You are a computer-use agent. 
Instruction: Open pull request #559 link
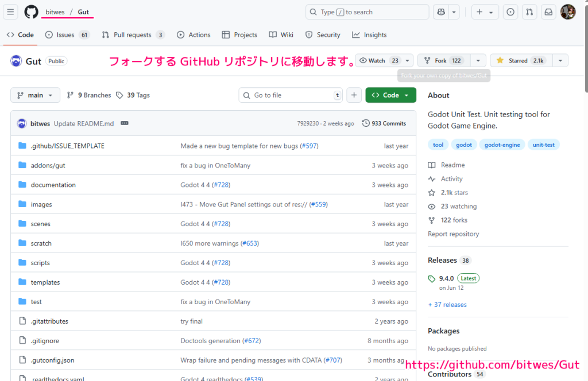318,204
